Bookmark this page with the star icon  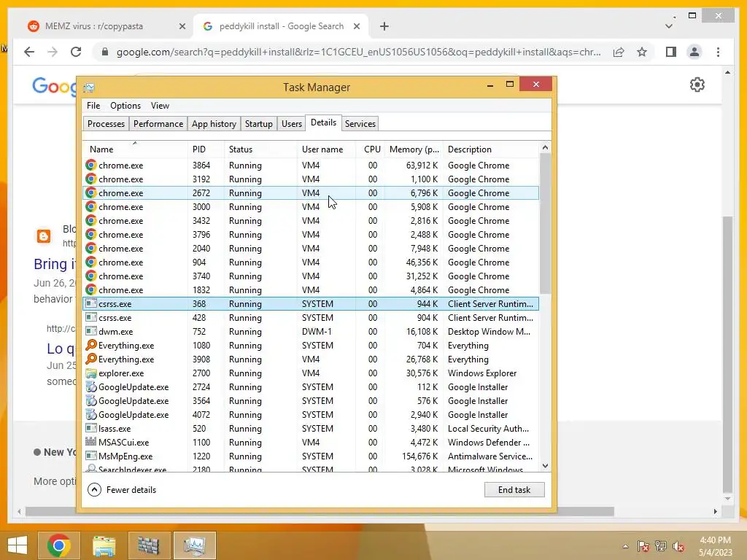coord(642,52)
